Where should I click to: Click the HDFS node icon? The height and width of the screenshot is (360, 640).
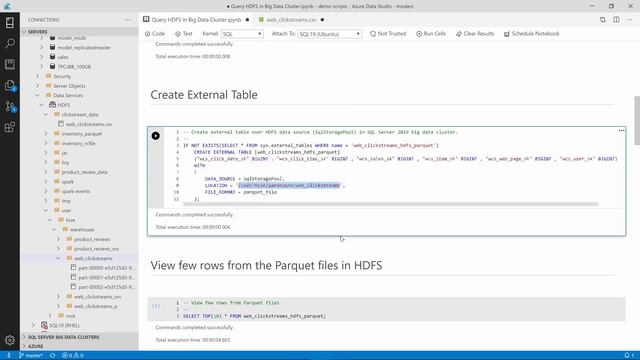(x=52, y=105)
